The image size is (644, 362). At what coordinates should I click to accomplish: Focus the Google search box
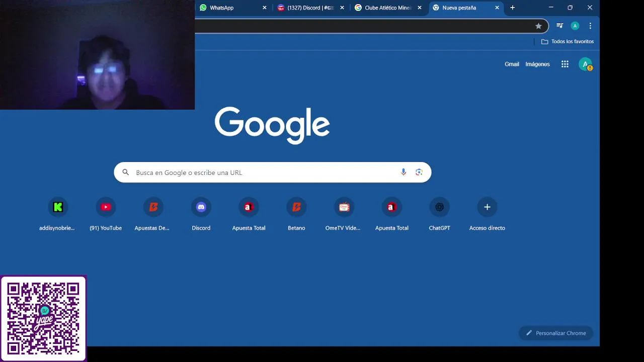coord(272,172)
